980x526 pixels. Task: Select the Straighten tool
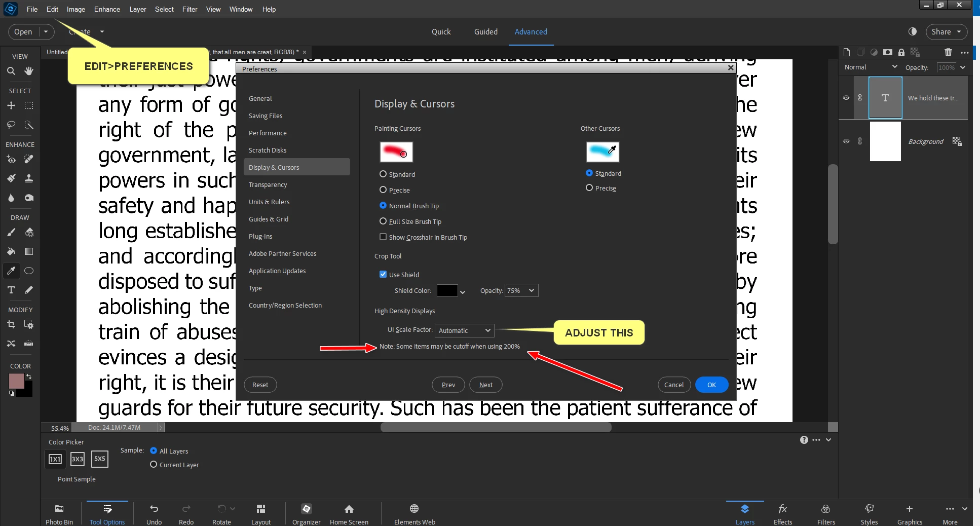(29, 344)
